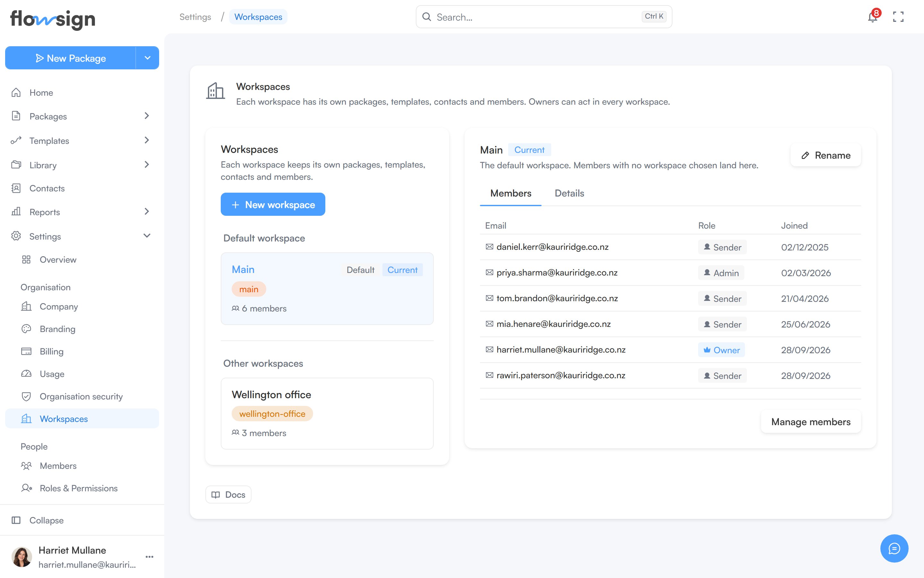Click 6 members count on Main card
This screenshot has width=924, height=578.
tap(259, 309)
